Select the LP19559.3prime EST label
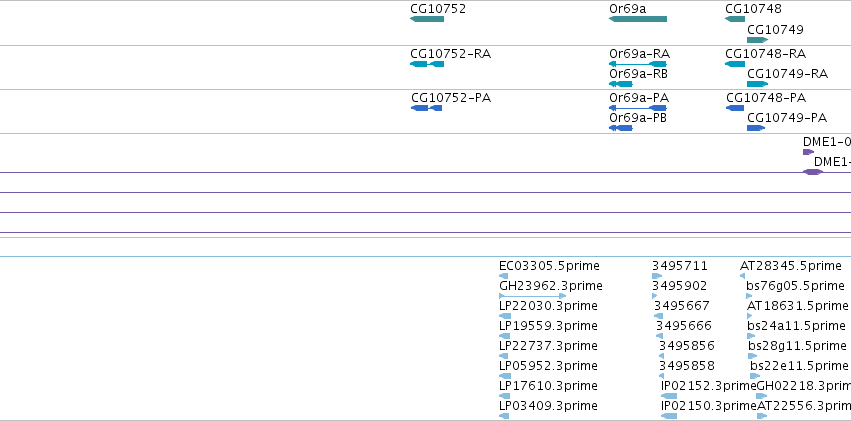The height and width of the screenshot is (421, 851). 548,326
